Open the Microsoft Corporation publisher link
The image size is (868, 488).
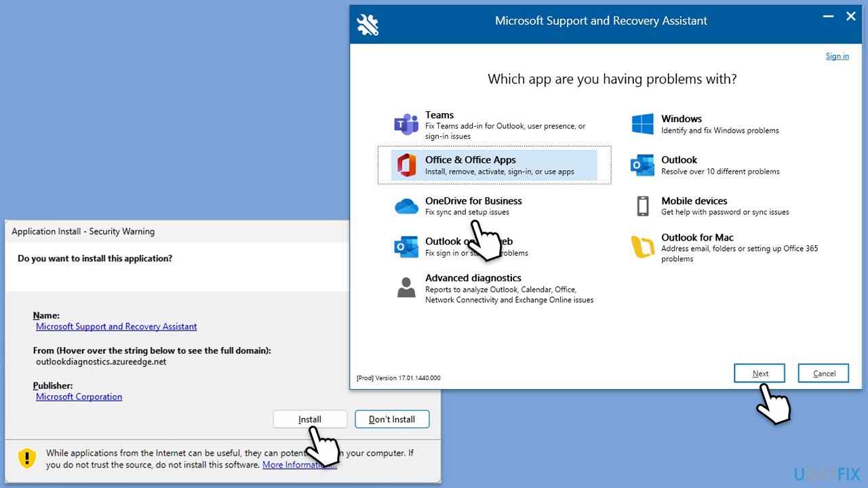coord(79,397)
